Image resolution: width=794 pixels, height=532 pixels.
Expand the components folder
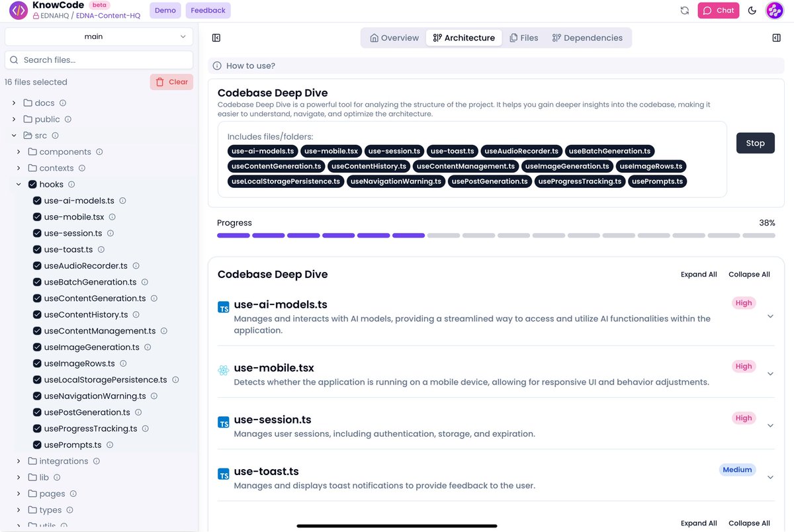point(19,152)
